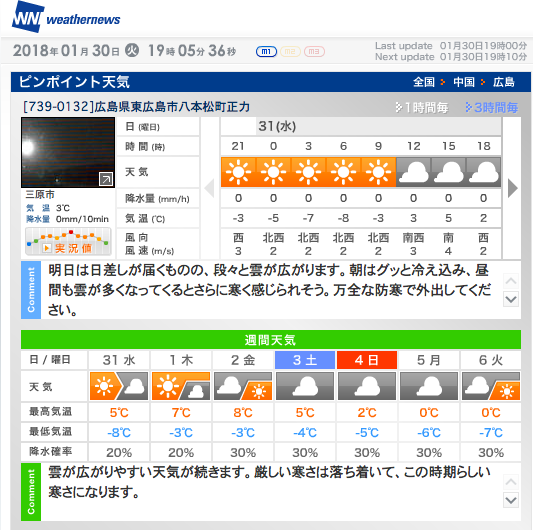Select the m3 mode toggle
The width and height of the screenshot is (533, 530).
point(314,52)
